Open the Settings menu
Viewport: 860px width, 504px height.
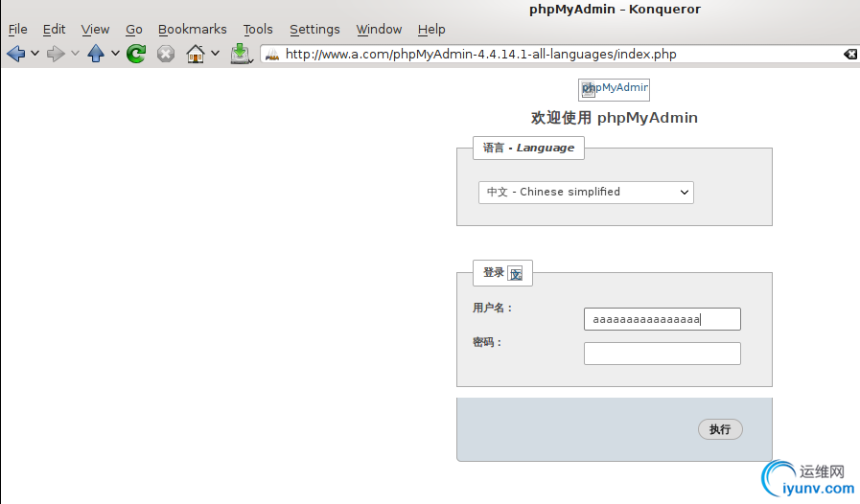point(314,30)
